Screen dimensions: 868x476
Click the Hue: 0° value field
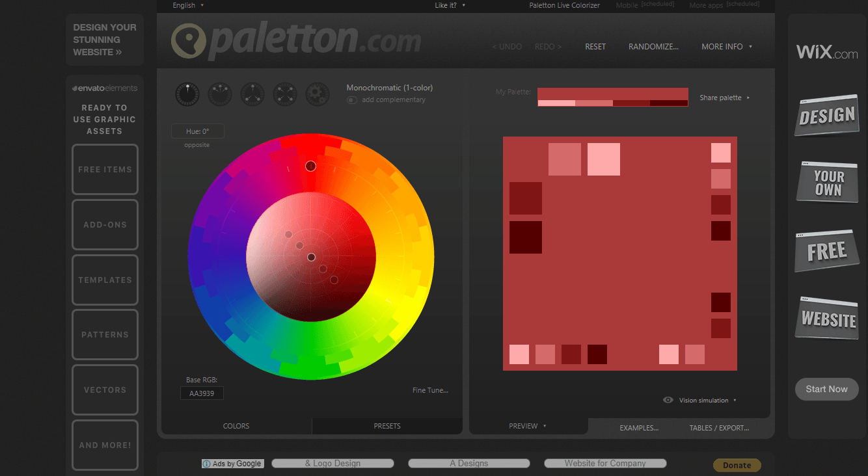[x=198, y=131]
